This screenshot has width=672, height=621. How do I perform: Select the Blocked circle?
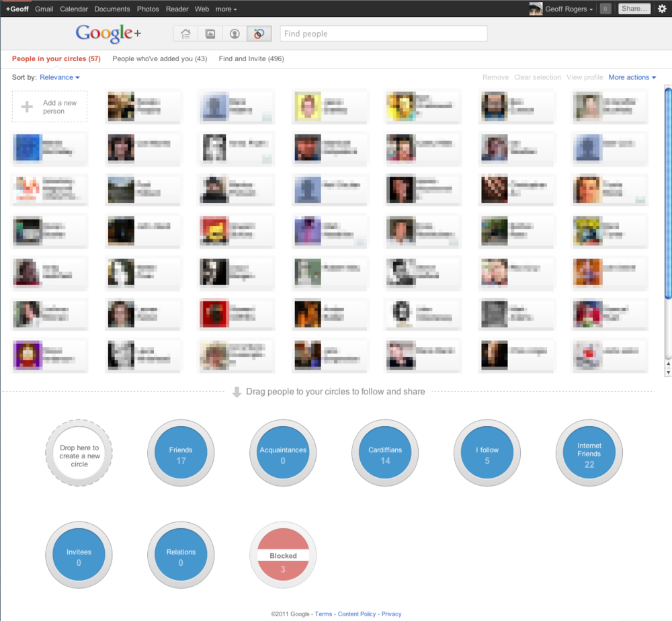[x=283, y=555]
